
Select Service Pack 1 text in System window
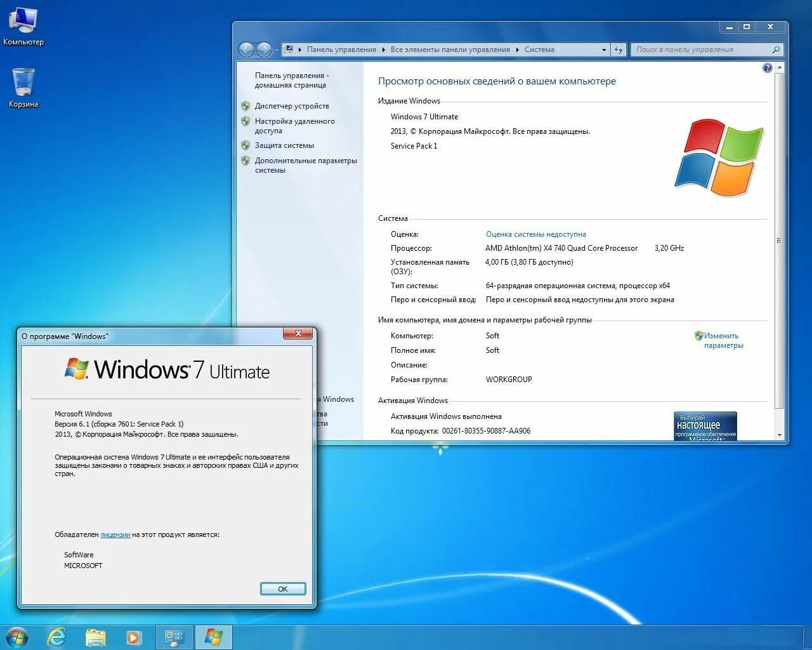click(414, 146)
